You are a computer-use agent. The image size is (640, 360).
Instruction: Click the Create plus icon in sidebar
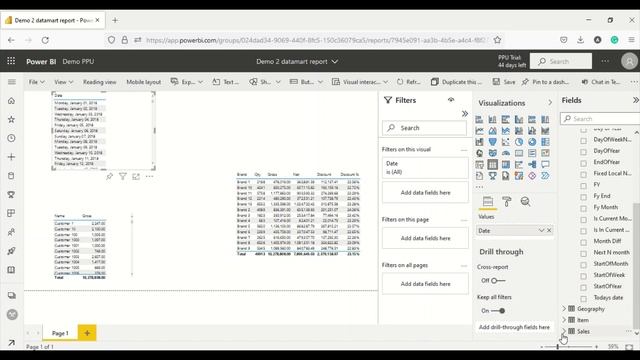coord(11,157)
